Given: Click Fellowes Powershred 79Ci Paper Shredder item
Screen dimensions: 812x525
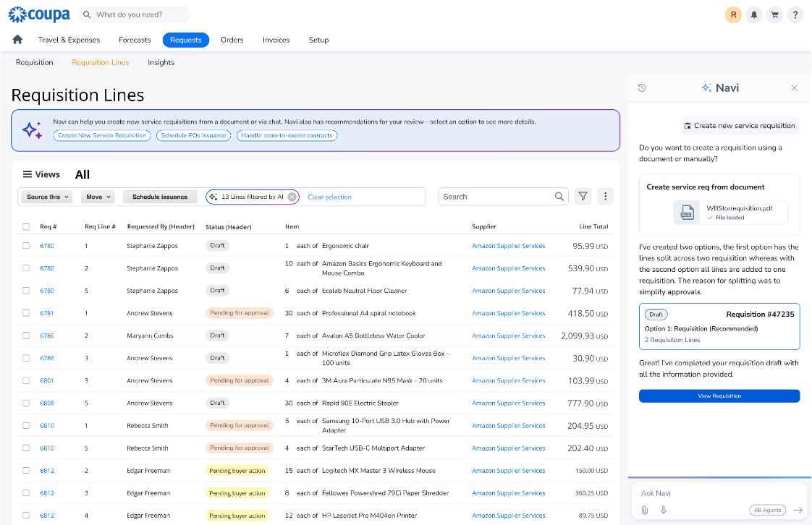Looking at the screenshot, I should point(385,493).
